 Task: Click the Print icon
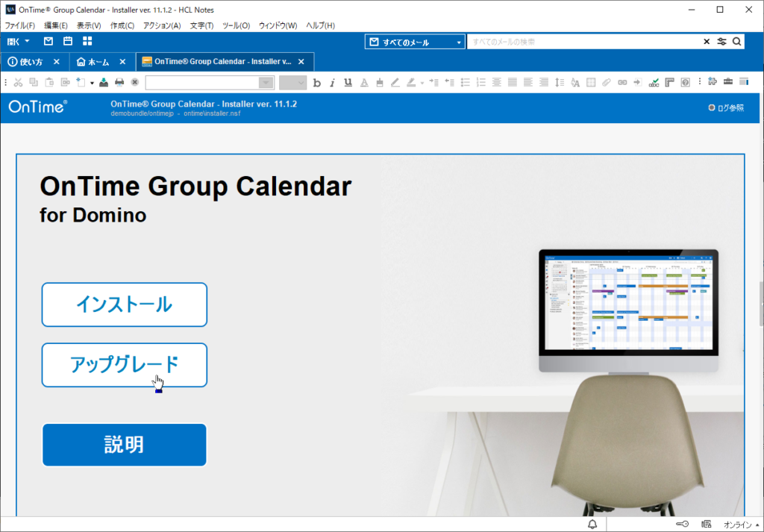(119, 82)
